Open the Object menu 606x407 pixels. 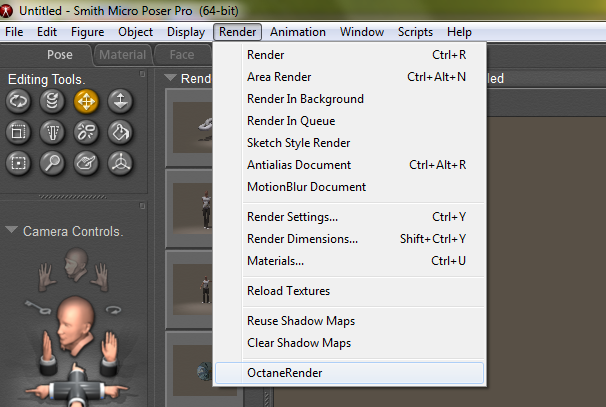click(x=135, y=32)
